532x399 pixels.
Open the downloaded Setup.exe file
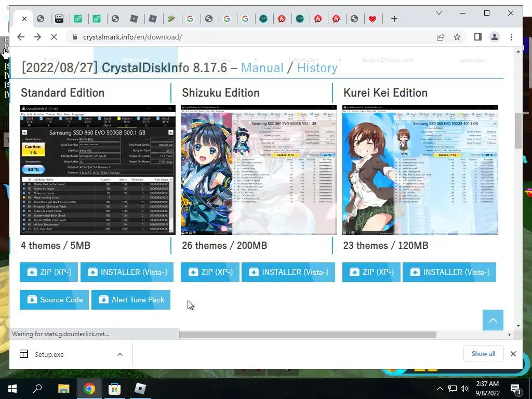pos(49,354)
